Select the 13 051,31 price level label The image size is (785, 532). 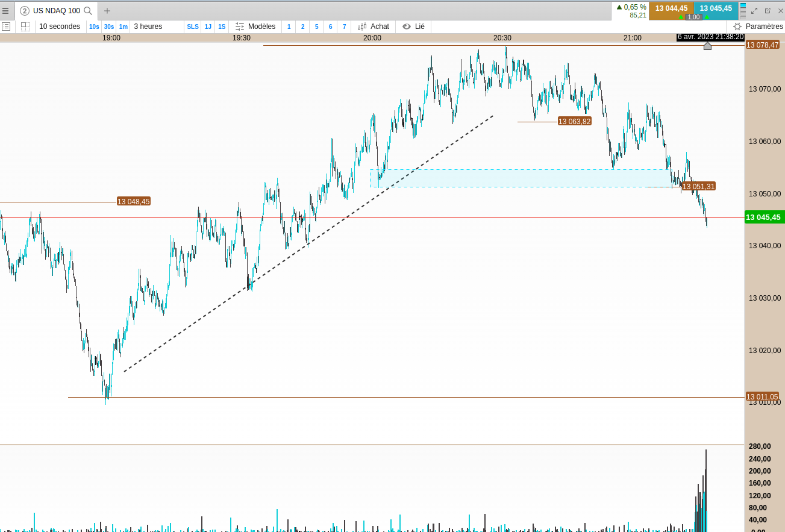point(699,186)
